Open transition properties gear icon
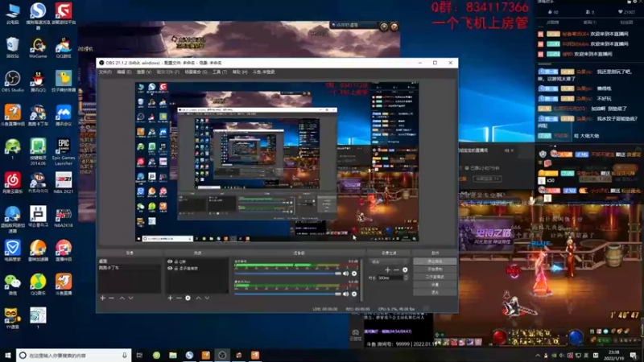This screenshot has width=644, height=362. click(x=405, y=269)
